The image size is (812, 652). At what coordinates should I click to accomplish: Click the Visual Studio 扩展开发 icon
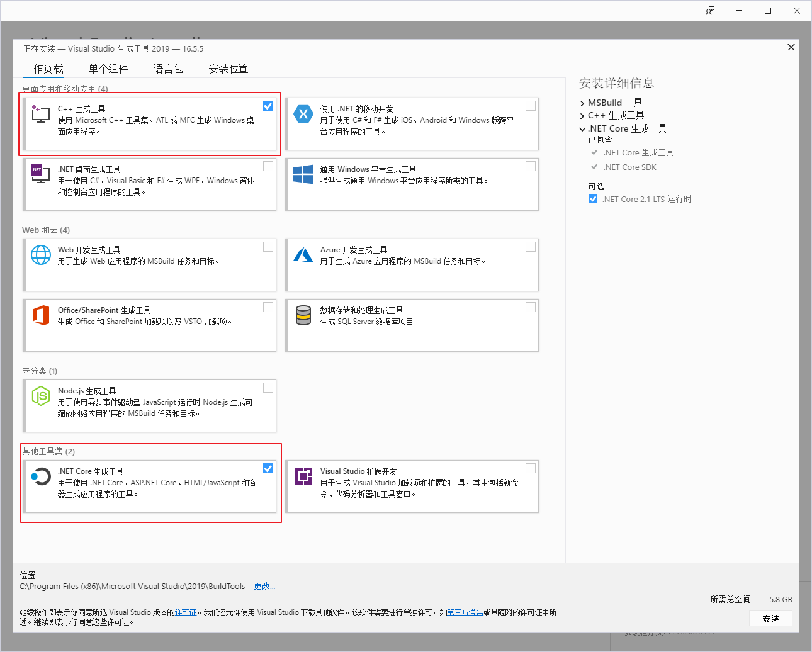click(303, 476)
